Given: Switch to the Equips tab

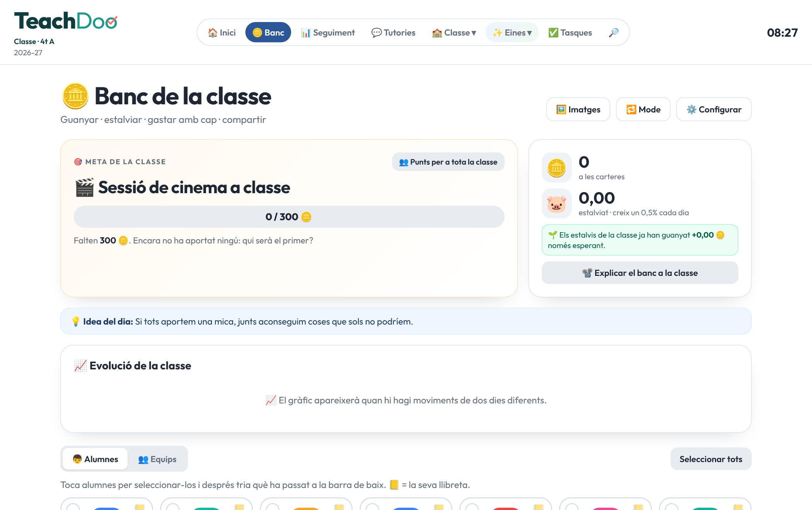Looking at the screenshot, I should pos(157,459).
